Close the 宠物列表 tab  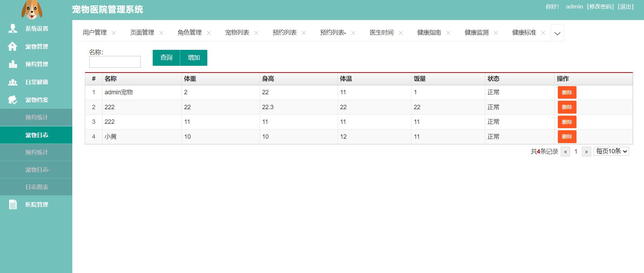point(256,33)
